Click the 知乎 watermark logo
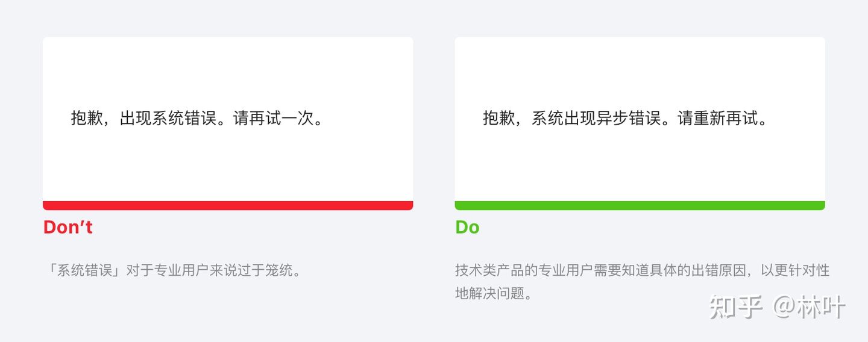 [737, 307]
